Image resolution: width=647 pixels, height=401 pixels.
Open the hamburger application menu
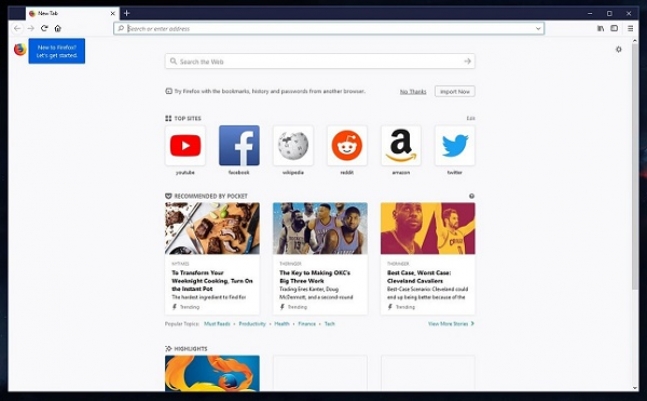click(x=630, y=28)
